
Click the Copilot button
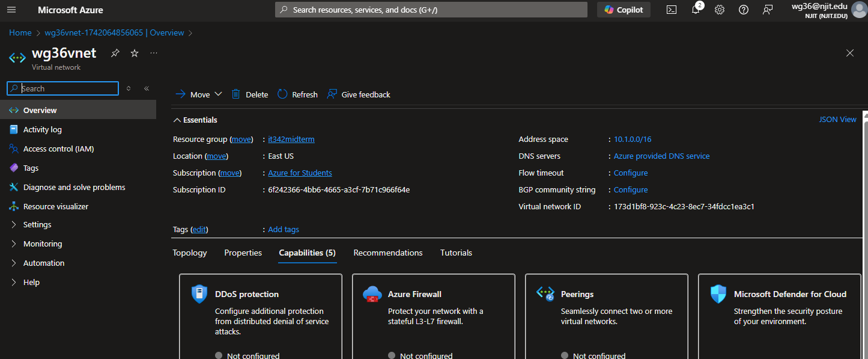tap(624, 10)
